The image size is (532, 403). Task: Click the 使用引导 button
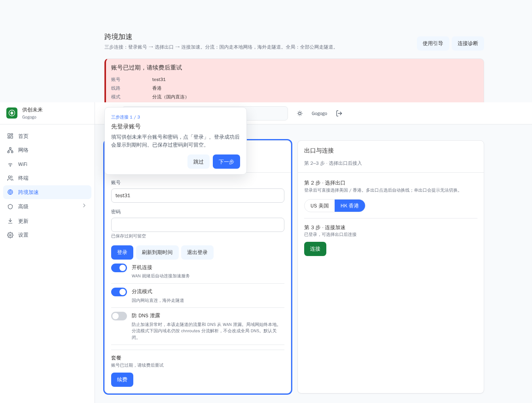pos(433,43)
